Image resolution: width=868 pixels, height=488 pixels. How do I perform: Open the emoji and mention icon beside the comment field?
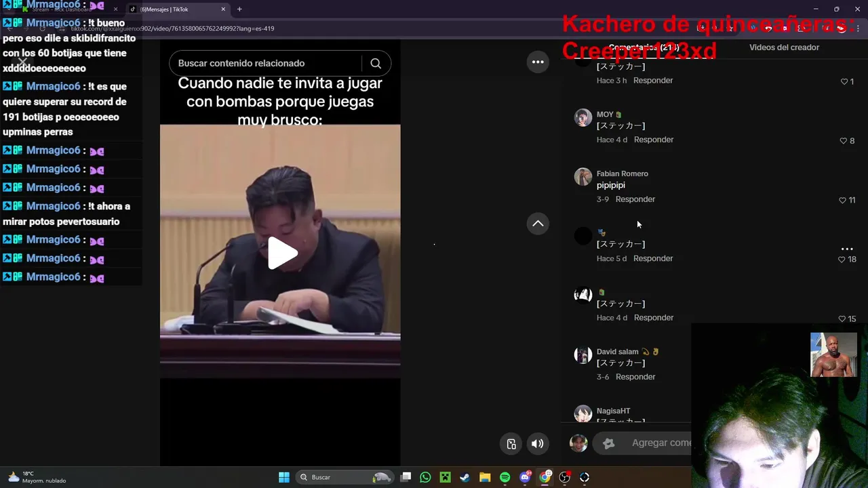[608, 443]
